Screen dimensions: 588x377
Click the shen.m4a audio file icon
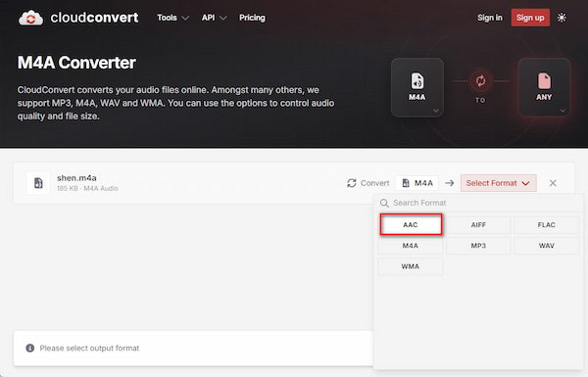point(38,183)
